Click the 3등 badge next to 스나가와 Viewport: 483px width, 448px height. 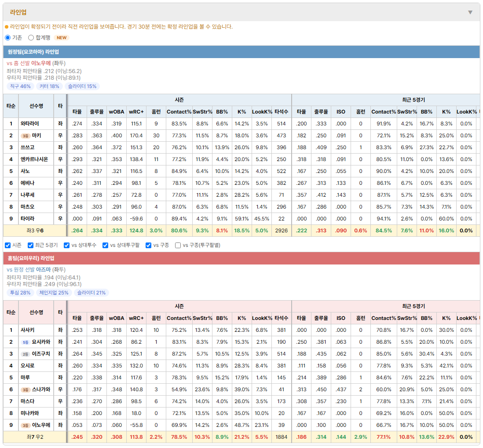(25, 390)
